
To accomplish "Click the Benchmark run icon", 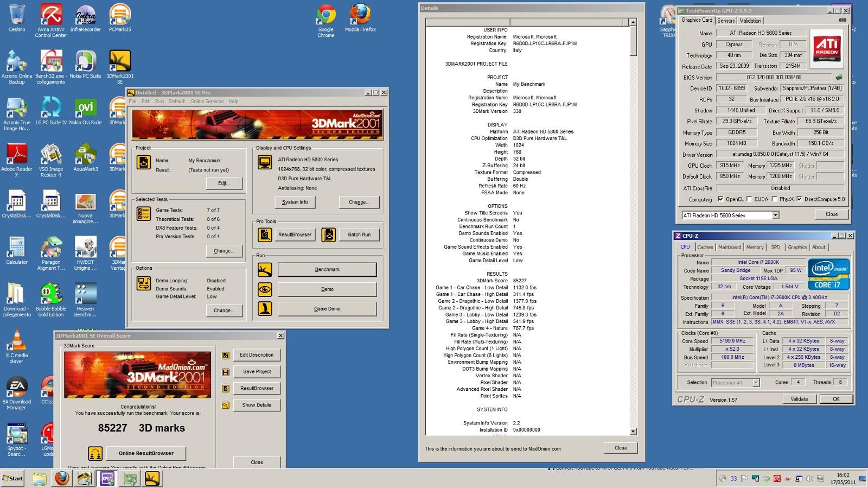I will pos(265,269).
